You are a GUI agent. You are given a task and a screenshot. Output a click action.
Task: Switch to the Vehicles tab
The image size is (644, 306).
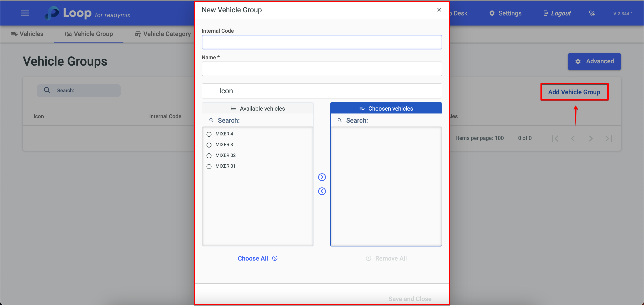(x=27, y=34)
